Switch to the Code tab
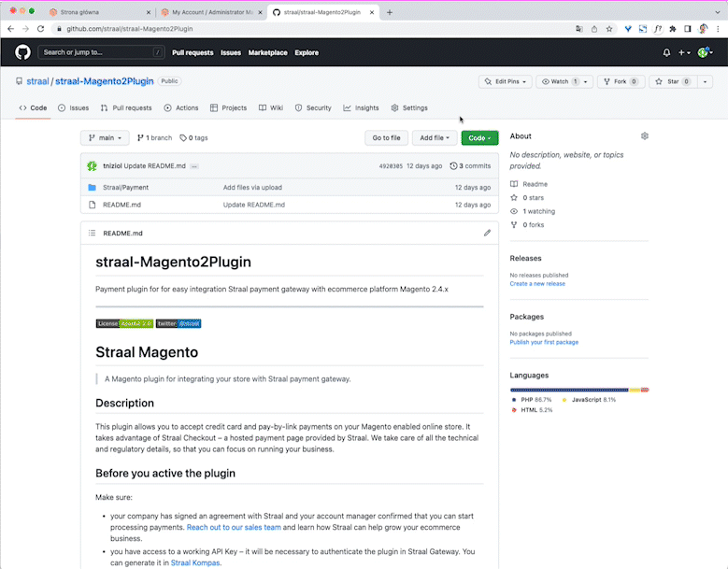 coord(33,107)
